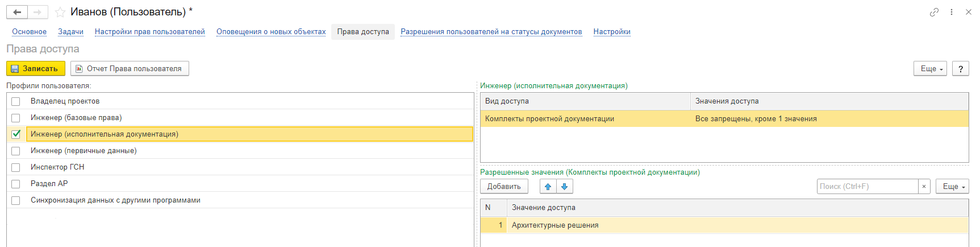The width and height of the screenshot is (980, 247).
Task: Add form to favorites with star icon
Action: tap(60, 12)
